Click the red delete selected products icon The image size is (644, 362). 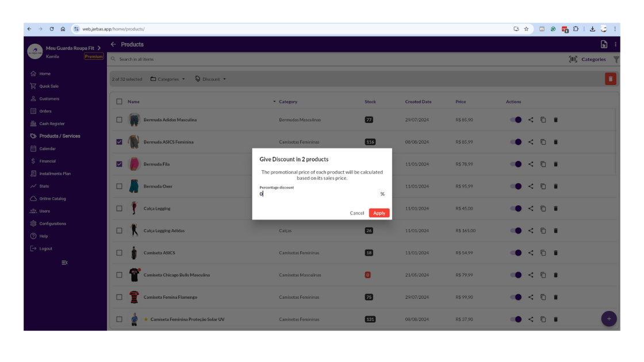610,79
